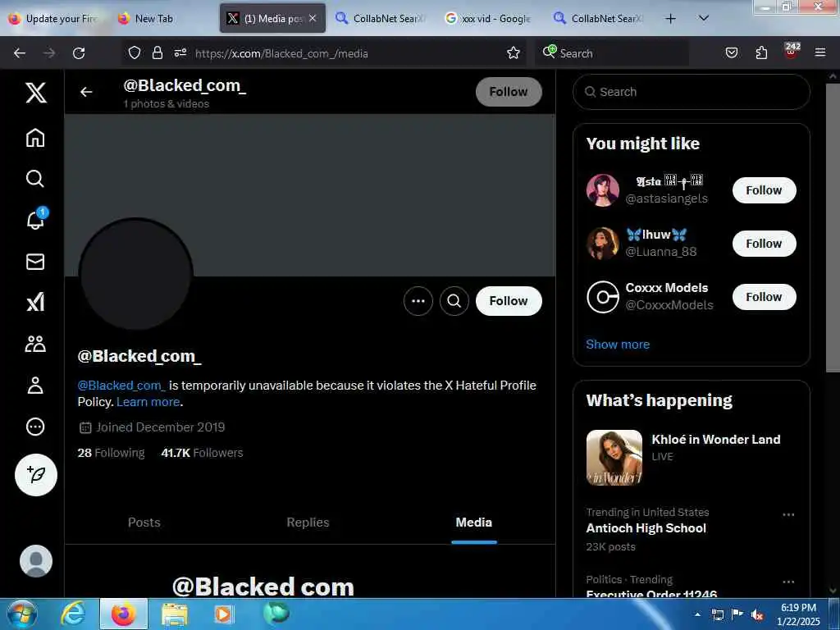The height and width of the screenshot is (630, 840).
Task: Click the Learn more policy link
Action: pyautogui.click(x=148, y=402)
